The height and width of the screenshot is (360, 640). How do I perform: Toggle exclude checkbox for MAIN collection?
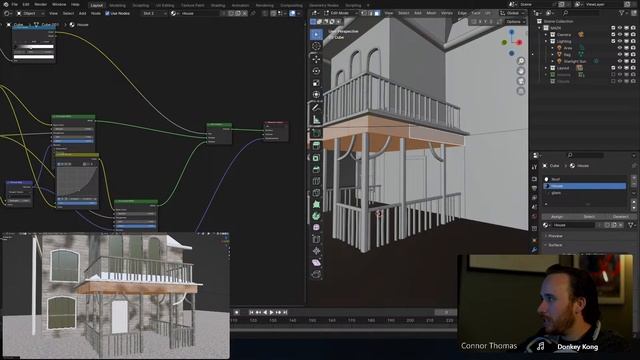(613, 28)
